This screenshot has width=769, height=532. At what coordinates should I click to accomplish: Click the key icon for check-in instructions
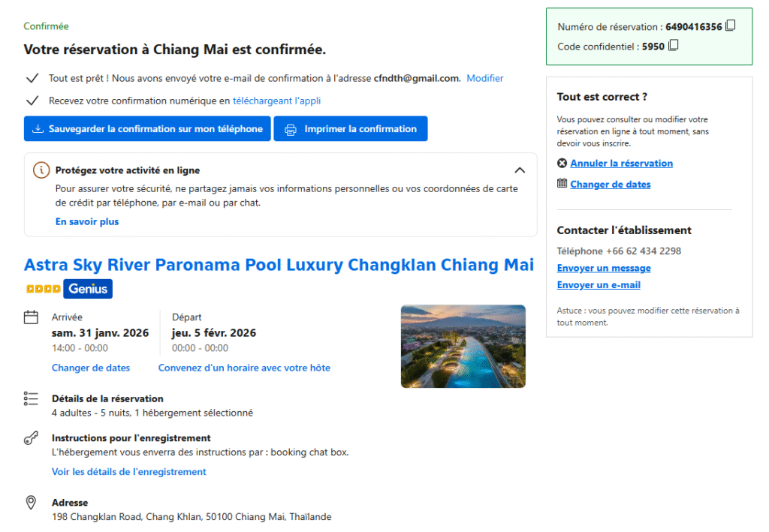(x=31, y=438)
